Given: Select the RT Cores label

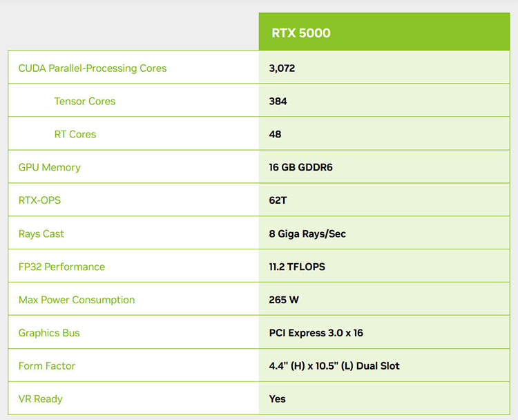Looking at the screenshot, I should coord(75,134).
